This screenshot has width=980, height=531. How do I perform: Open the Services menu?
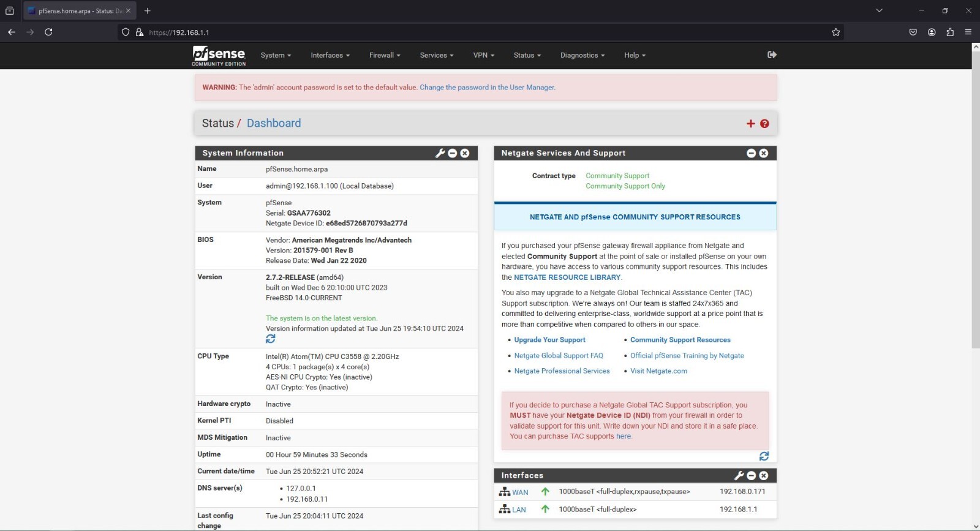click(x=436, y=55)
